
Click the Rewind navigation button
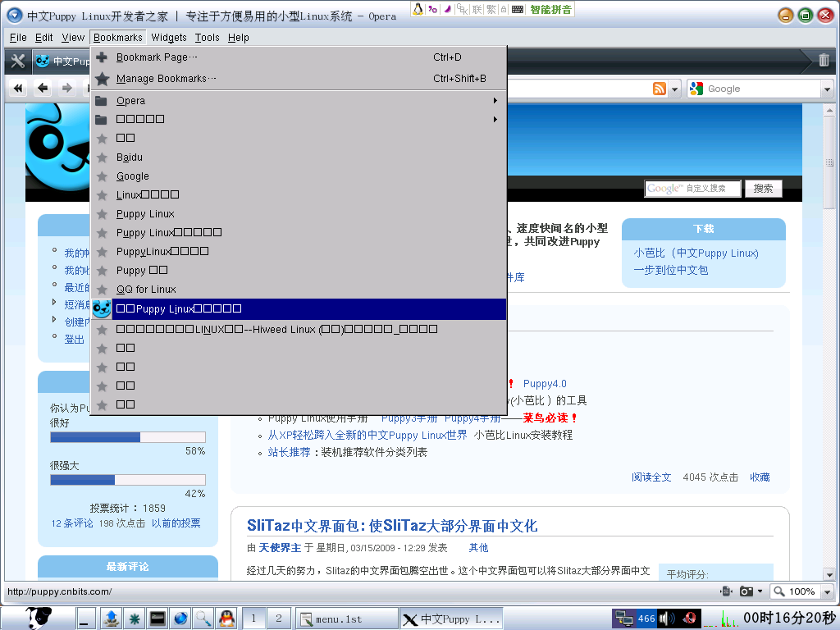coord(18,88)
